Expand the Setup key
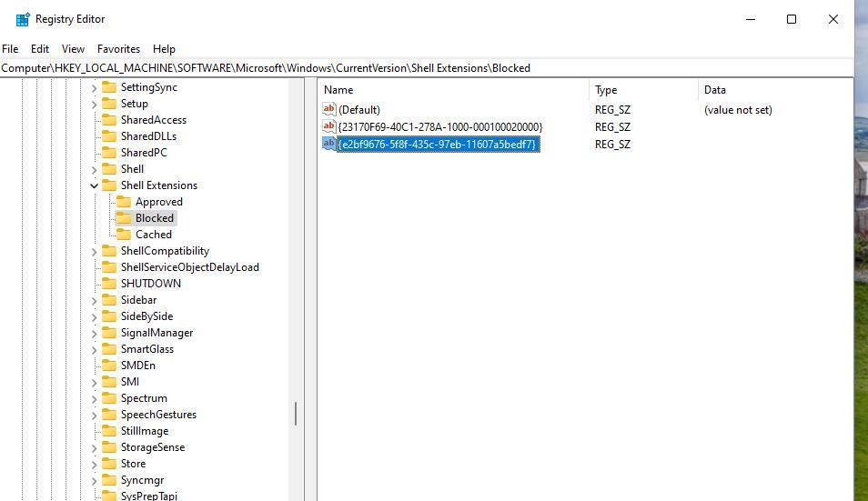868x501 pixels. click(x=94, y=104)
